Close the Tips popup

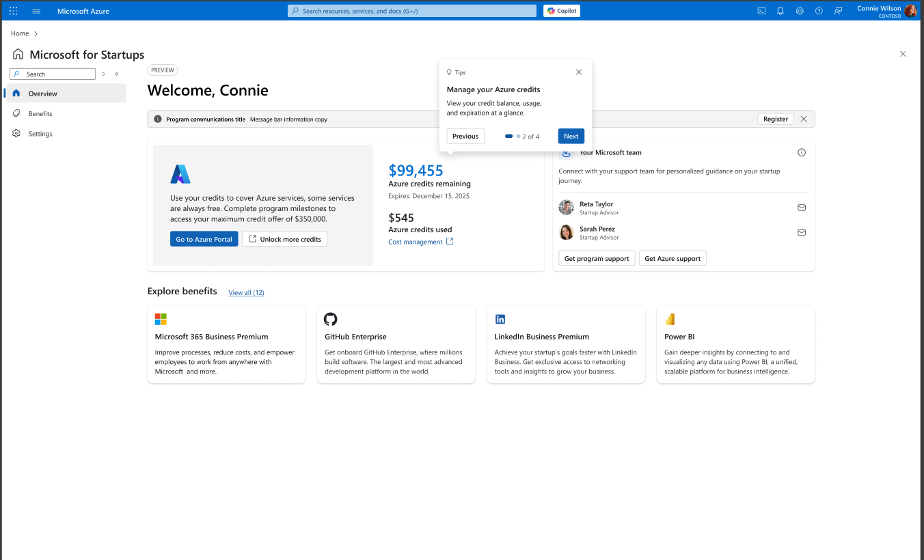point(579,72)
